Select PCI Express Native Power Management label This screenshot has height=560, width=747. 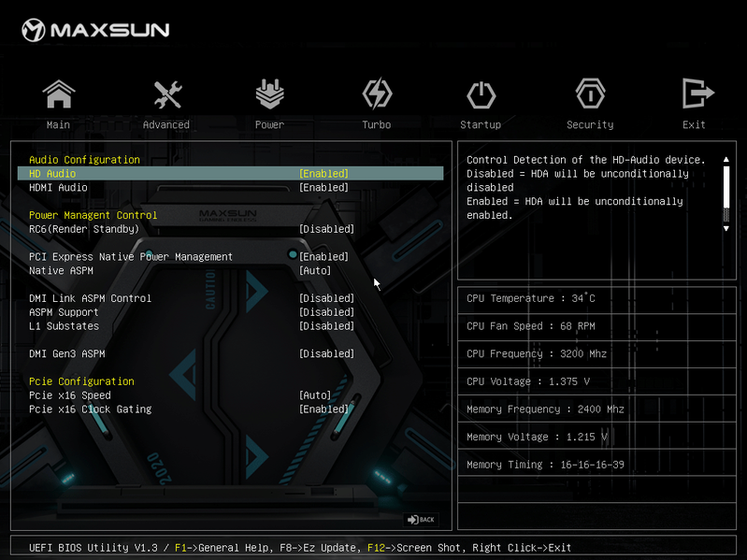coord(131,257)
